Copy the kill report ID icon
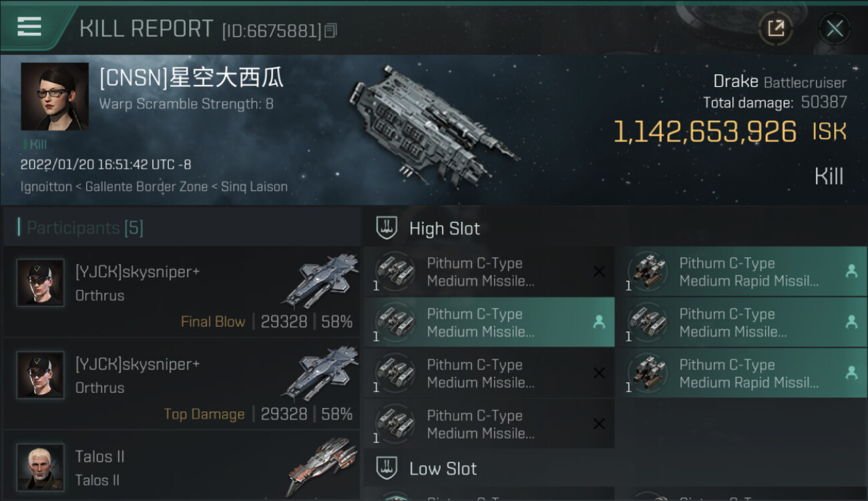 331,30
